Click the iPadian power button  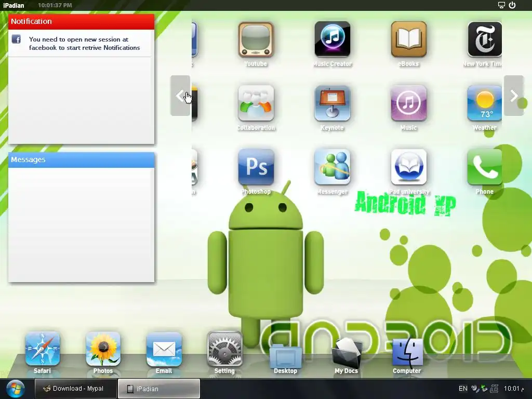(512, 5)
